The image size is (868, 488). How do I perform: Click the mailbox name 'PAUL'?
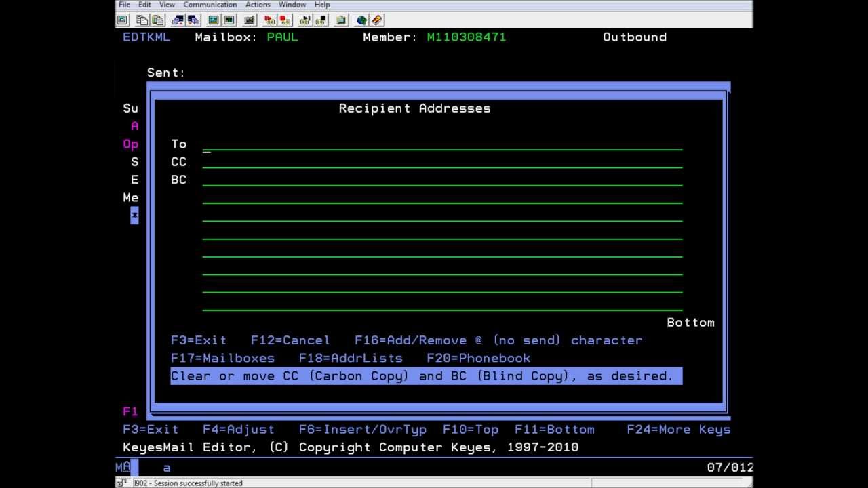pyautogui.click(x=283, y=37)
